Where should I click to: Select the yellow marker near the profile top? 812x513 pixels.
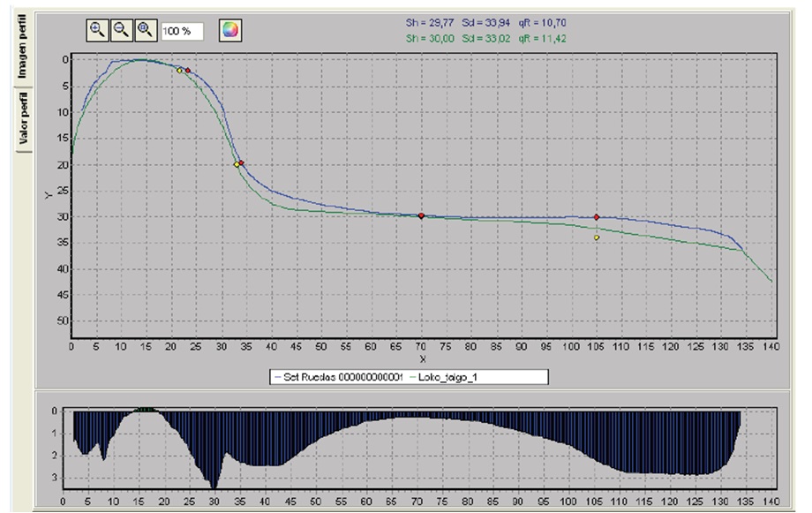tap(180, 71)
